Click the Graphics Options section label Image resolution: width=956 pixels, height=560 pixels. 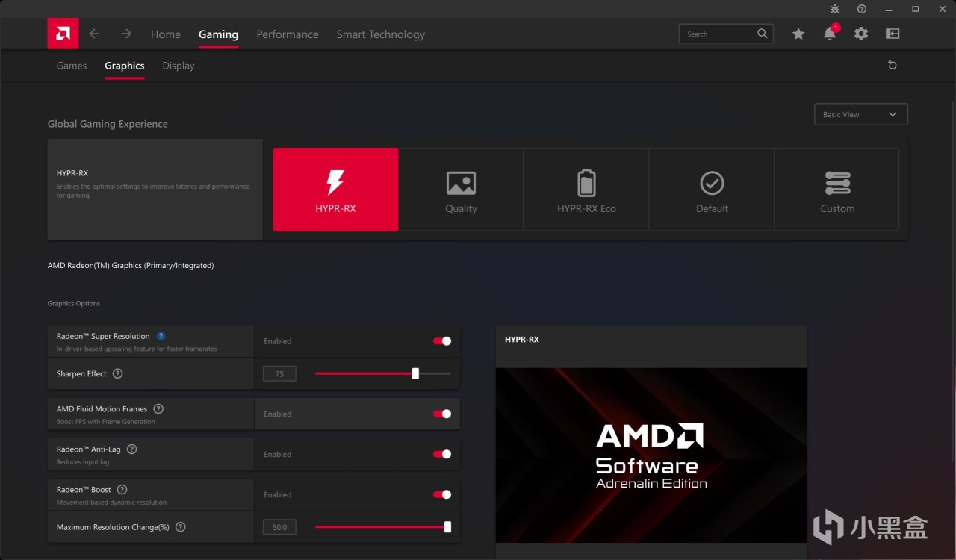[x=74, y=303]
